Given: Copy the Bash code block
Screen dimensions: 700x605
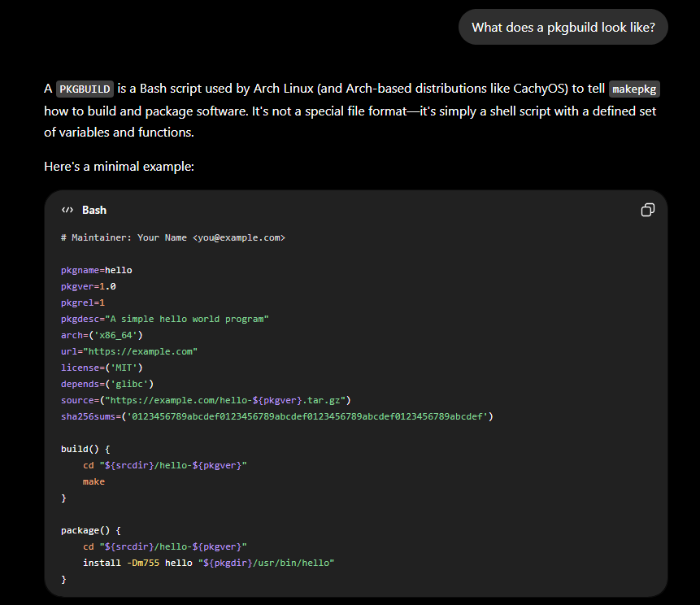Looking at the screenshot, I should point(647,210).
